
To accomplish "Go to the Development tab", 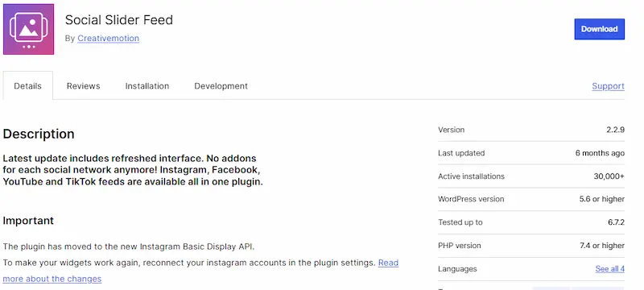I will coord(221,86).
